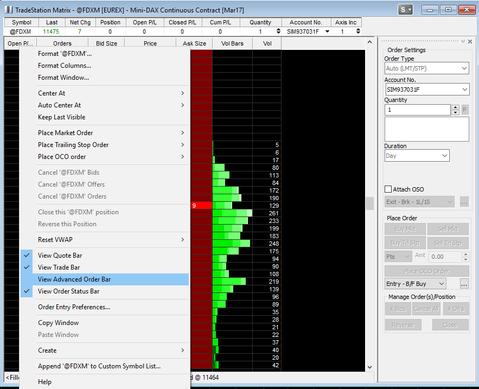Expand Place Market Order submenu
The height and width of the screenshot is (389, 479).
(x=104, y=133)
